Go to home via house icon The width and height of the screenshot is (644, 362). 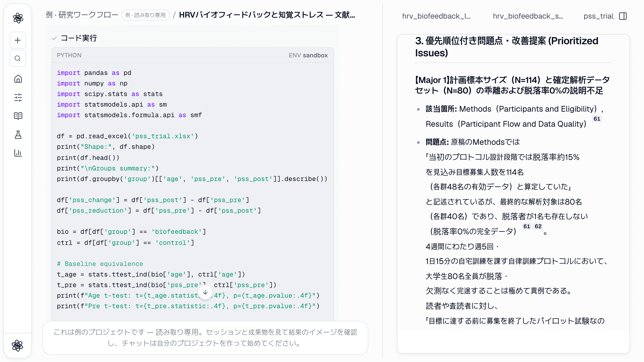(18, 79)
